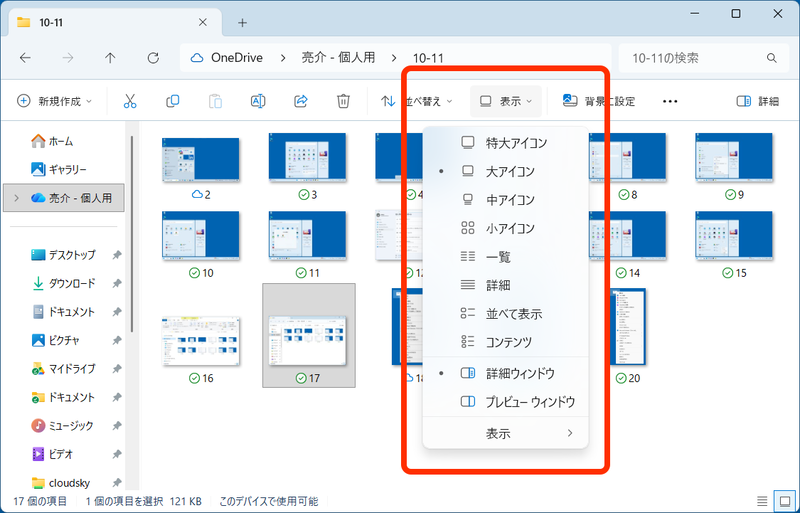This screenshot has height=513, width=800.
Task: Go up one folder level
Action: pyautogui.click(x=110, y=58)
